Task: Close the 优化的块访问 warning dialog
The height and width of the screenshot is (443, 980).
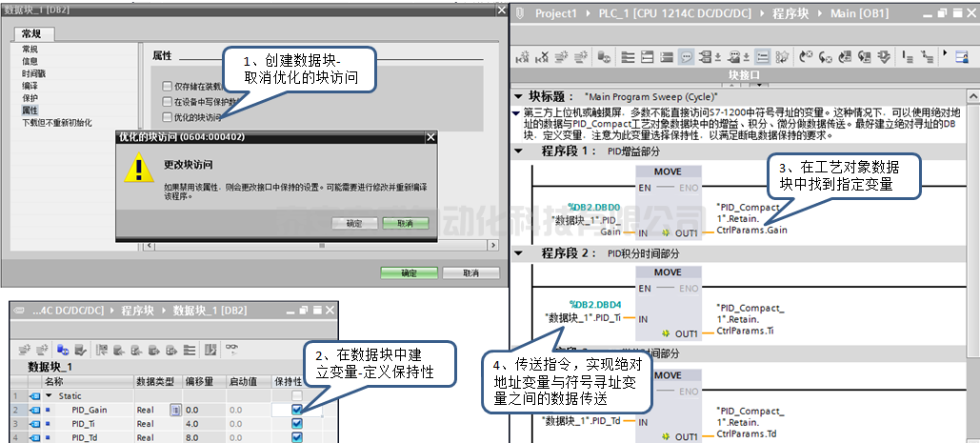Action: (x=430, y=137)
